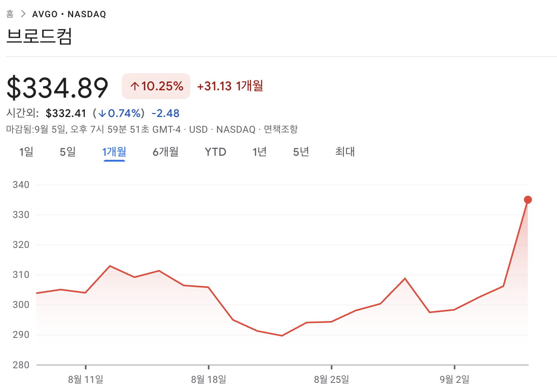Select the 5일 time range tab

click(68, 152)
